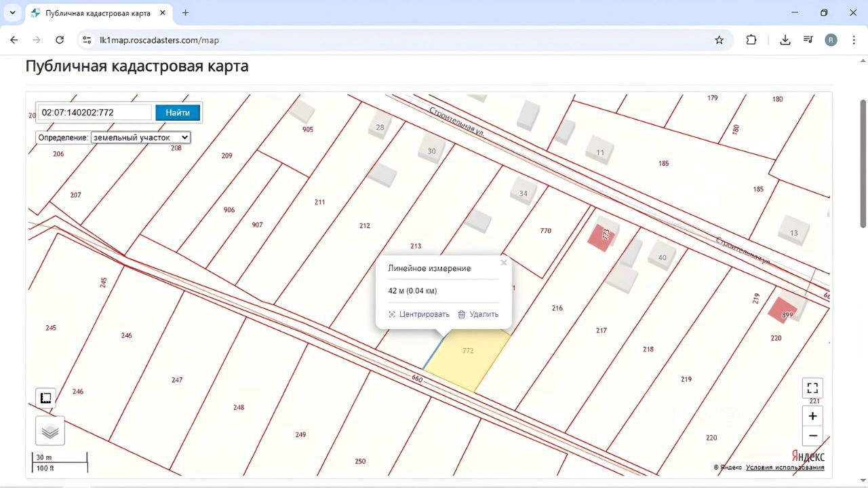Click house number 13 building

pyautogui.click(x=793, y=232)
